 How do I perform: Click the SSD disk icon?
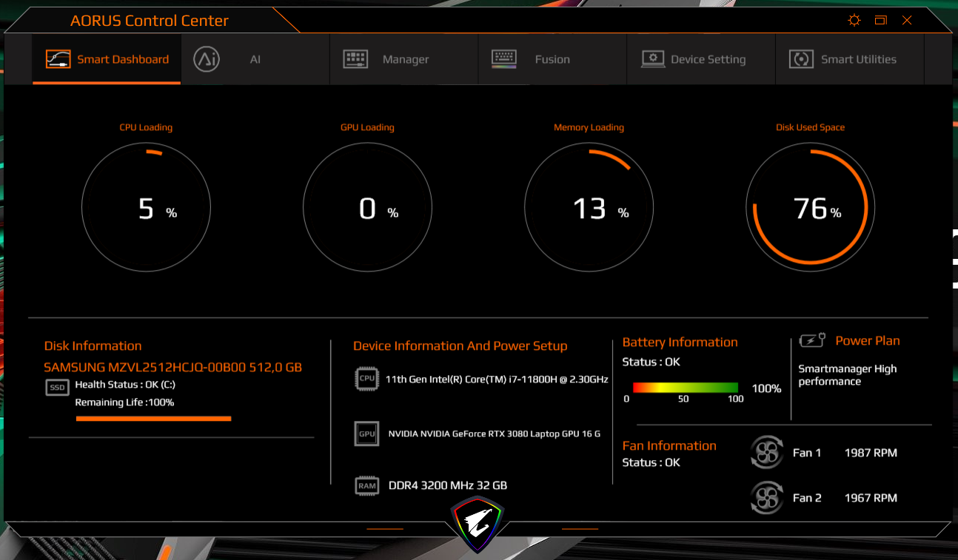(x=58, y=387)
